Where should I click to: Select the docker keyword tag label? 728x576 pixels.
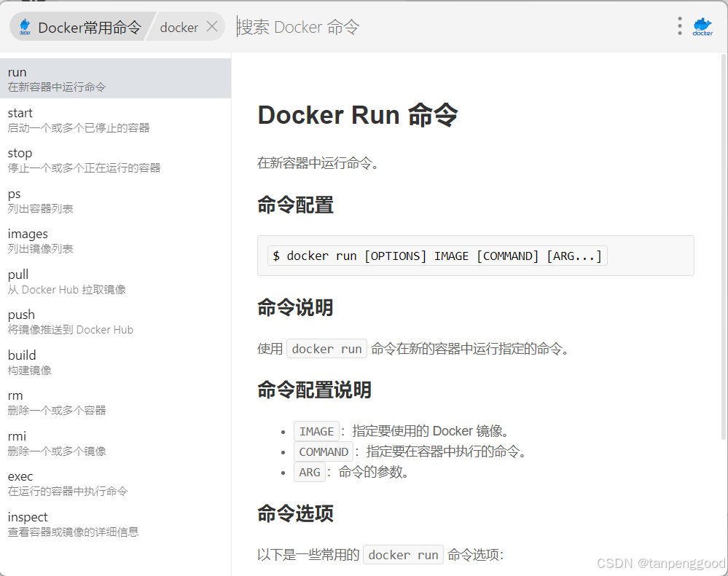(179, 28)
